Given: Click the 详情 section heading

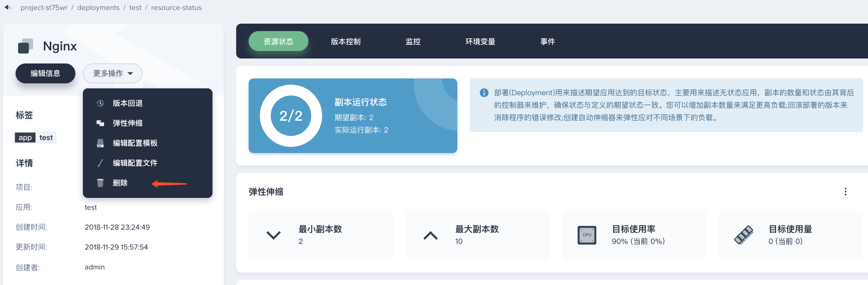Looking at the screenshot, I should pos(24,163).
